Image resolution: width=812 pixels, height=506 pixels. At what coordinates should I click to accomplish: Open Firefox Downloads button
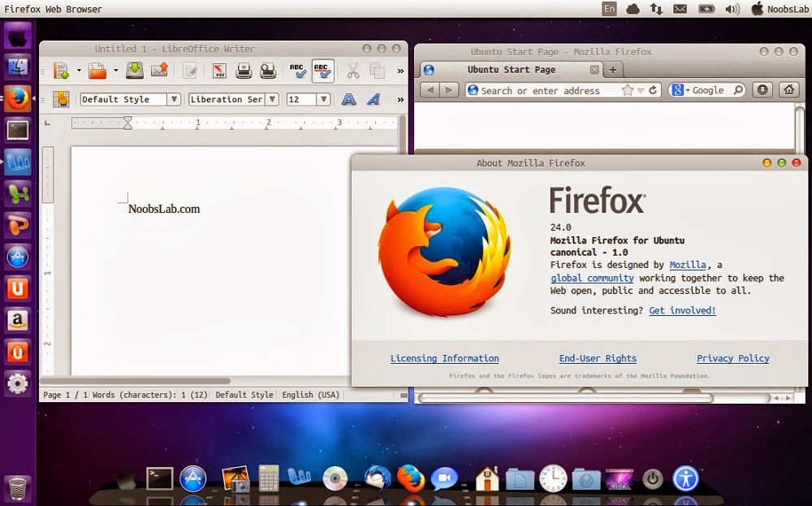pos(762,90)
